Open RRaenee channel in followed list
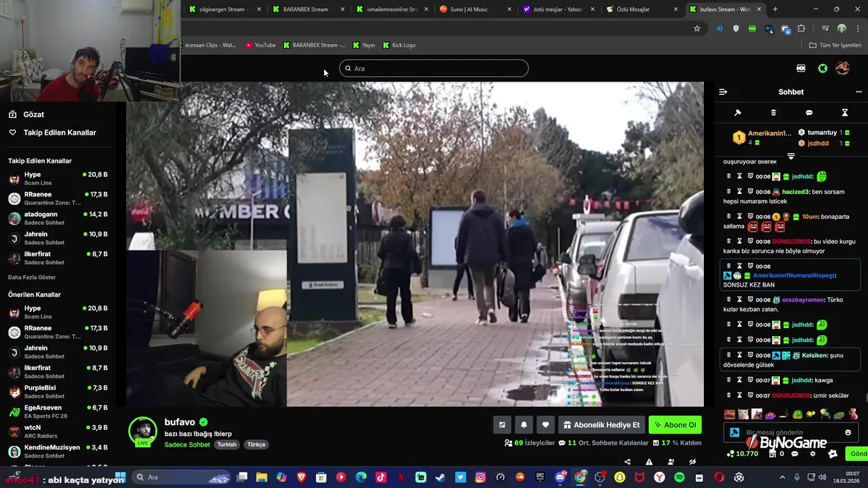This screenshot has width=868, height=488. 58,198
